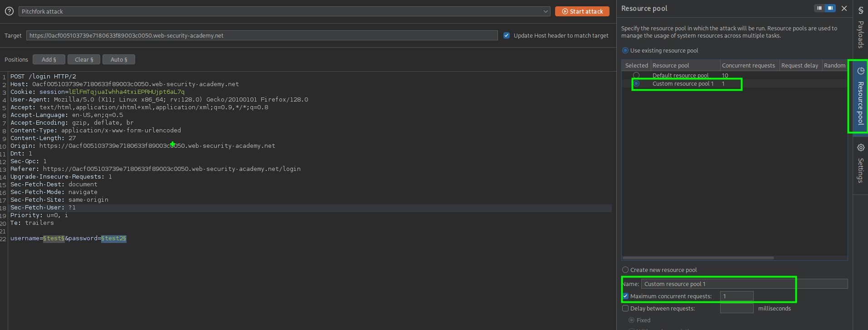Switch to right panel layout icon

click(830, 8)
